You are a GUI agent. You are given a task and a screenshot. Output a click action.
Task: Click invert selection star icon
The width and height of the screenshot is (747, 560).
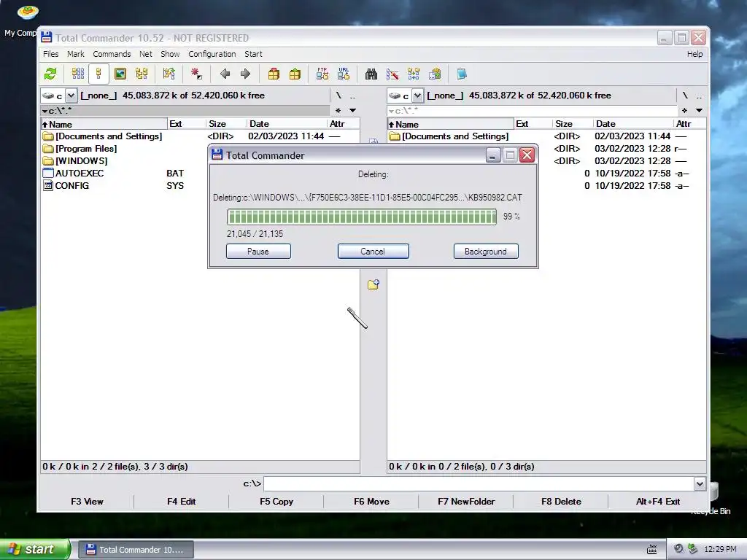(x=196, y=74)
